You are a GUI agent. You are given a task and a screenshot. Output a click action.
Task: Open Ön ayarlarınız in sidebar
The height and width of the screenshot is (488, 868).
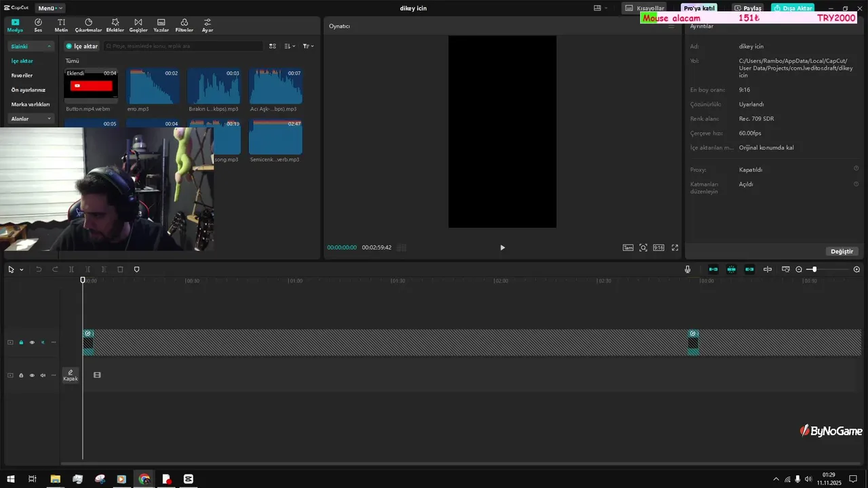coord(28,89)
